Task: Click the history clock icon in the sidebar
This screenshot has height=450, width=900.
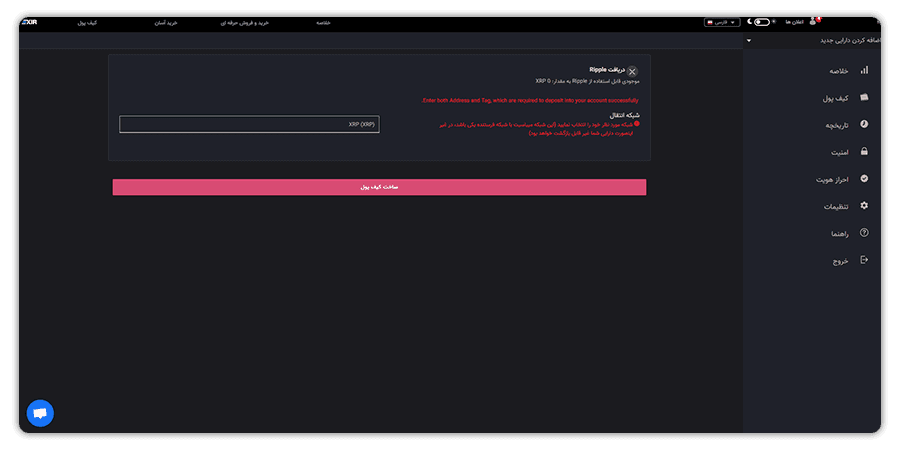Action: (x=864, y=124)
